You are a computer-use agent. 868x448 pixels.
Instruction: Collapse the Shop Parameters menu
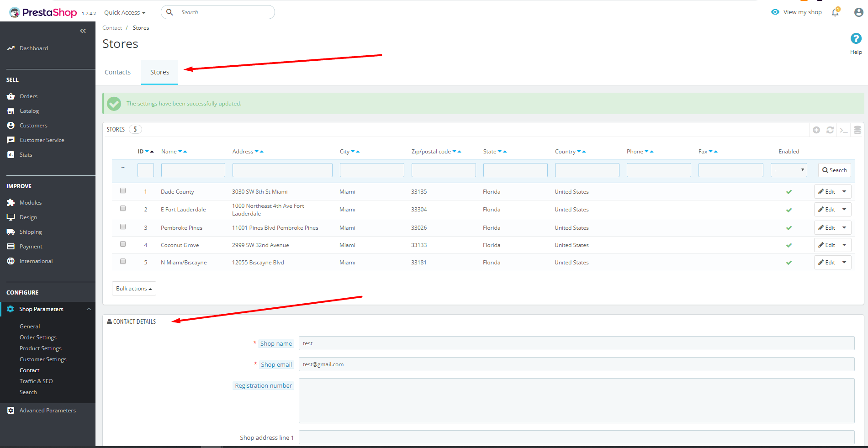(89, 309)
